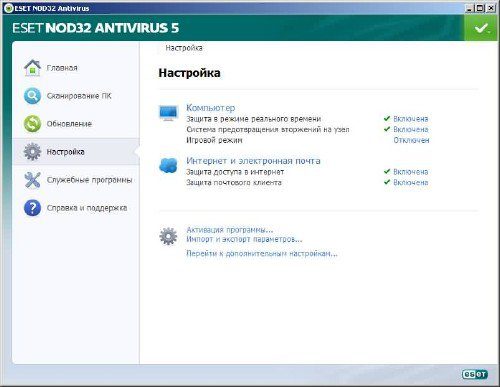The height and width of the screenshot is (387, 500).
Task: Click the Игровой режим label
Action: coord(214,140)
